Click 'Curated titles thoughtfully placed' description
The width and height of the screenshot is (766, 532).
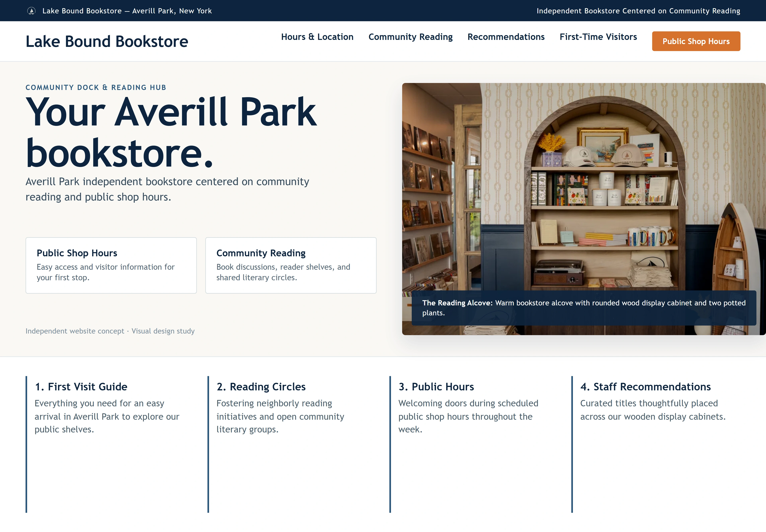coord(653,410)
